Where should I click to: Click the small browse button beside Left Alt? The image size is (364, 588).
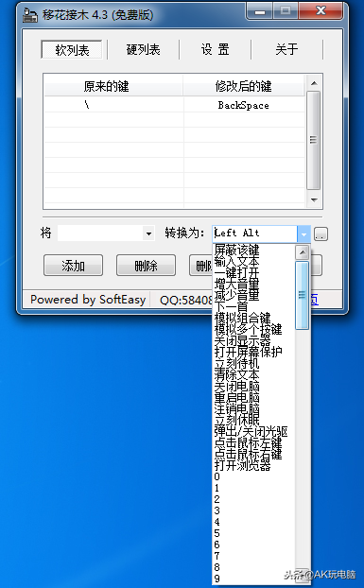[321, 233]
